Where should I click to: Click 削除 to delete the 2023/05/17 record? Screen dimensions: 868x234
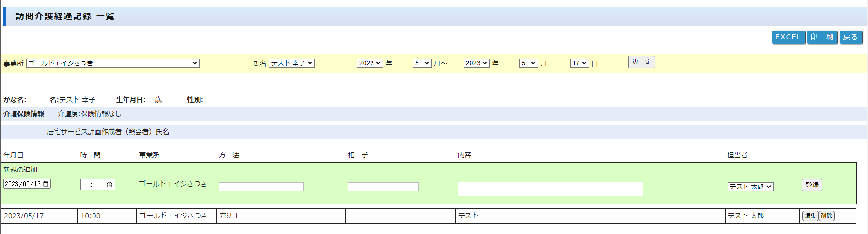(826, 216)
